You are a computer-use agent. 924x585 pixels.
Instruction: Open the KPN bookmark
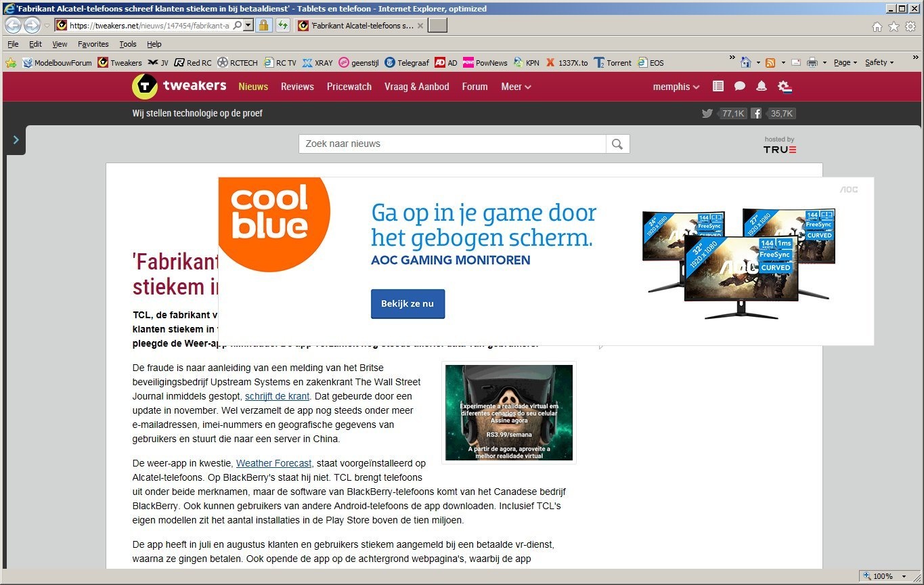click(526, 63)
